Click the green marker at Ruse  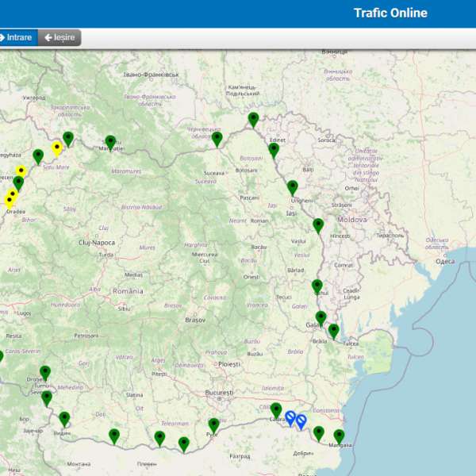pos(214,426)
